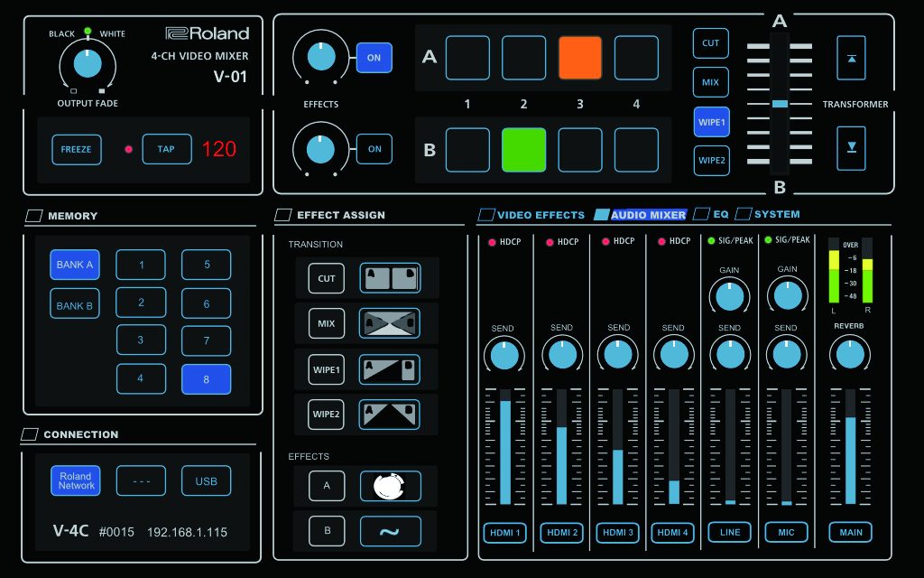Screen dimensions: 924x578
Task: Click the LINE SIG/PEAK indicator
Action: pyautogui.click(x=711, y=240)
